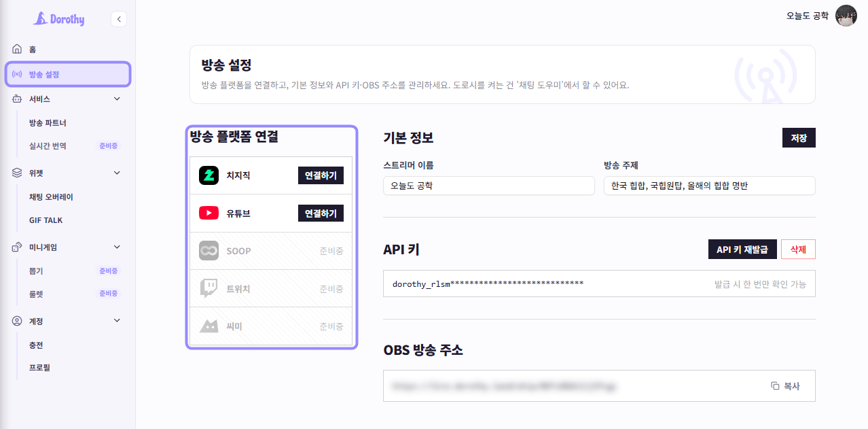Click the 치지직 platform name text
The image size is (868, 429).
click(238, 175)
